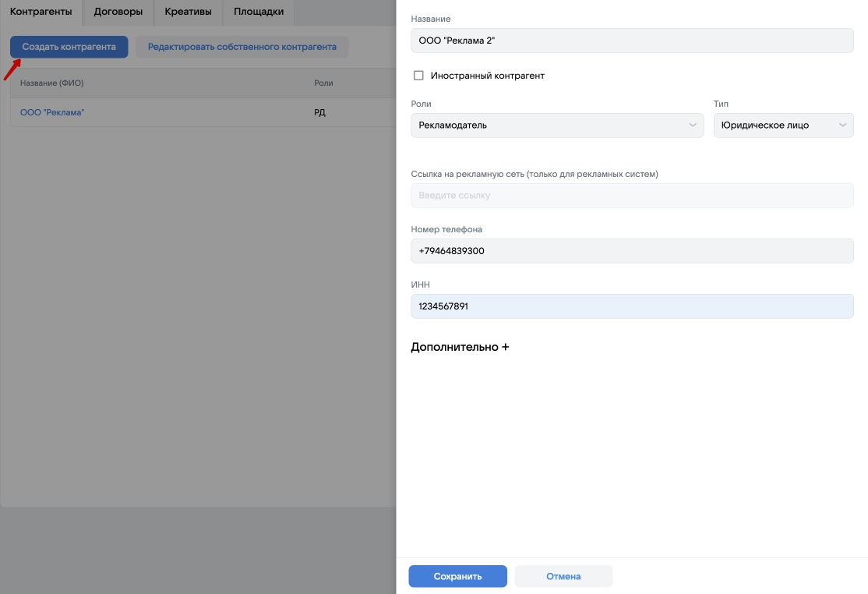The image size is (868, 594).
Task: Open the ООО "Реклама" contractor link
Action: coord(52,112)
